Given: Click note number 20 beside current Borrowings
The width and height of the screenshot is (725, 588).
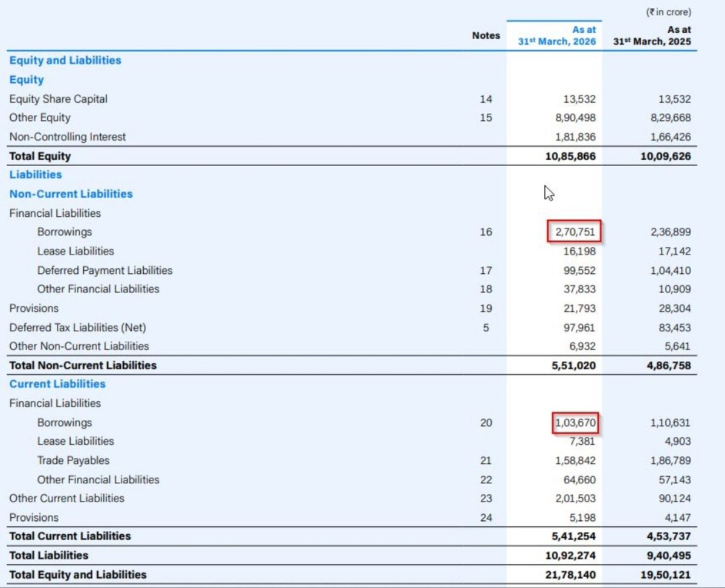Looking at the screenshot, I should (486, 423).
